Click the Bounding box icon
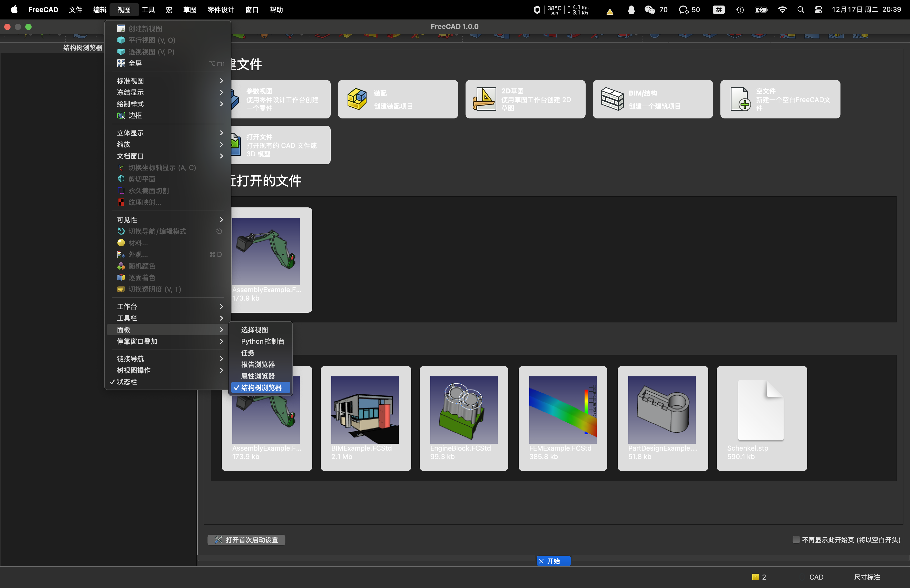Viewport: 910px width, 588px height. tap(121, 115)
